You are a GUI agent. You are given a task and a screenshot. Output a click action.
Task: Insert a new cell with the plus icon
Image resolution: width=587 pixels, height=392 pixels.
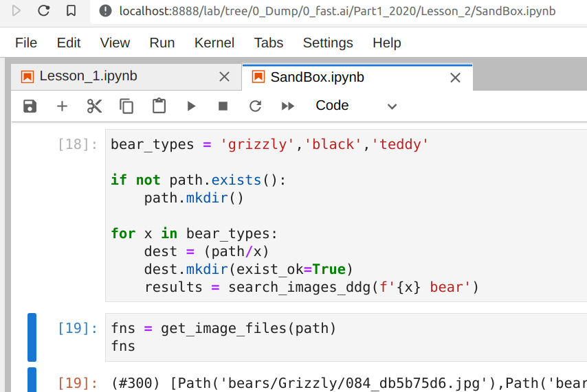(62, 106)
